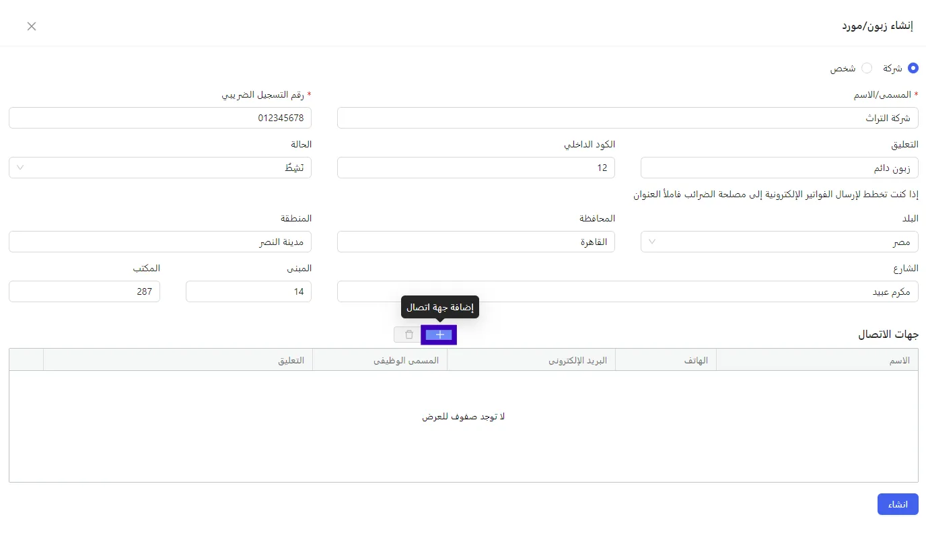Image resolution: width=926 pixels, height=560 pixels.
Task: Click the الهاتف column header
Action: [666, 360]
